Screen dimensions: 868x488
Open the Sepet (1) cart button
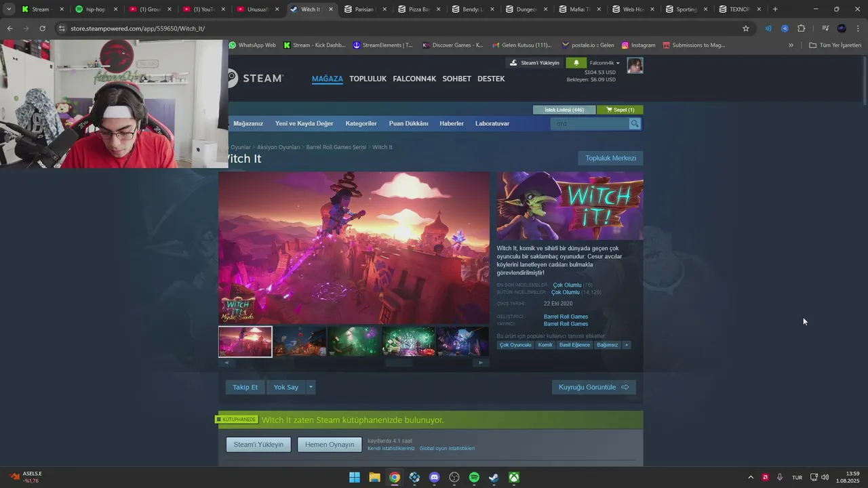click(620, 110)
